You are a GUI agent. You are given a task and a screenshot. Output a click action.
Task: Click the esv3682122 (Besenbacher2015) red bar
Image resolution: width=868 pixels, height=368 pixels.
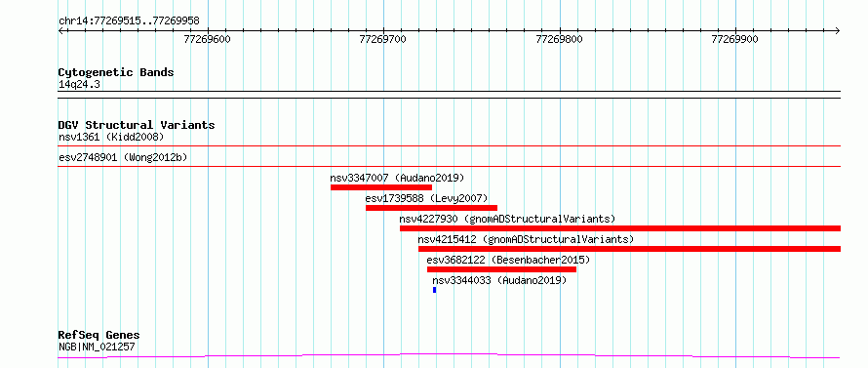point(501,269)
